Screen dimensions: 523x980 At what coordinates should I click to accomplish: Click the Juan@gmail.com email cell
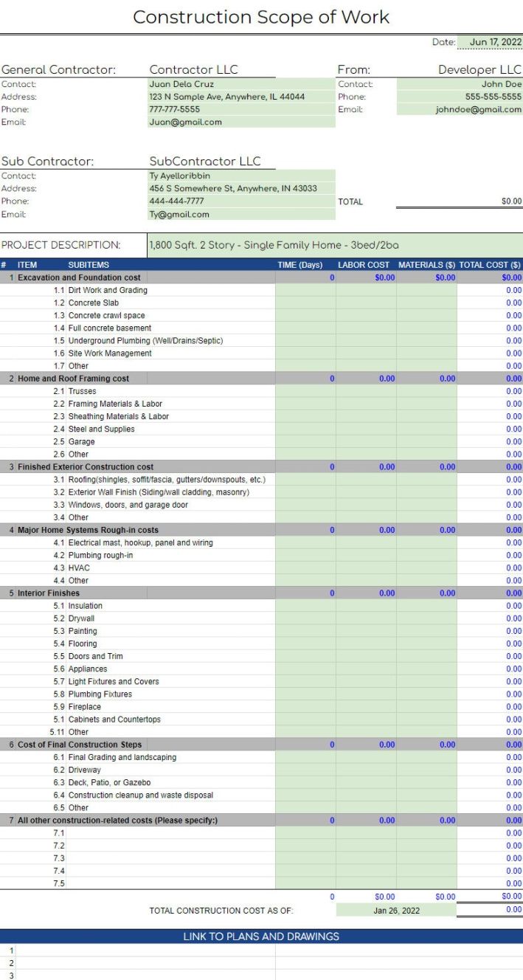pyautogui.click(x=185, y=122)
